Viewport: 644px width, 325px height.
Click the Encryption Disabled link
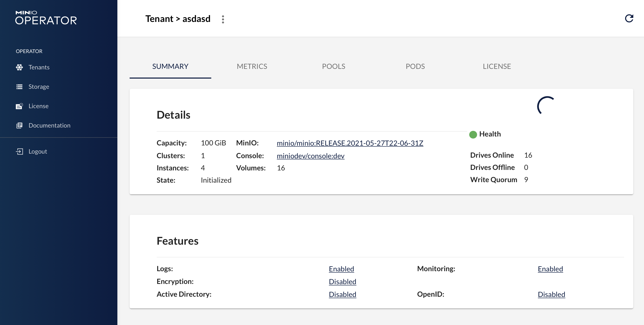(x=342, y=282)
